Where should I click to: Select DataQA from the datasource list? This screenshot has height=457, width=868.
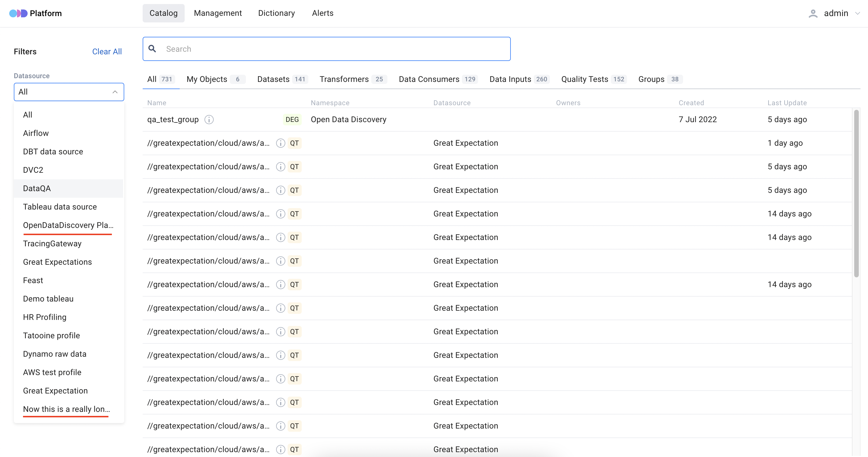[x=37, y=188]
